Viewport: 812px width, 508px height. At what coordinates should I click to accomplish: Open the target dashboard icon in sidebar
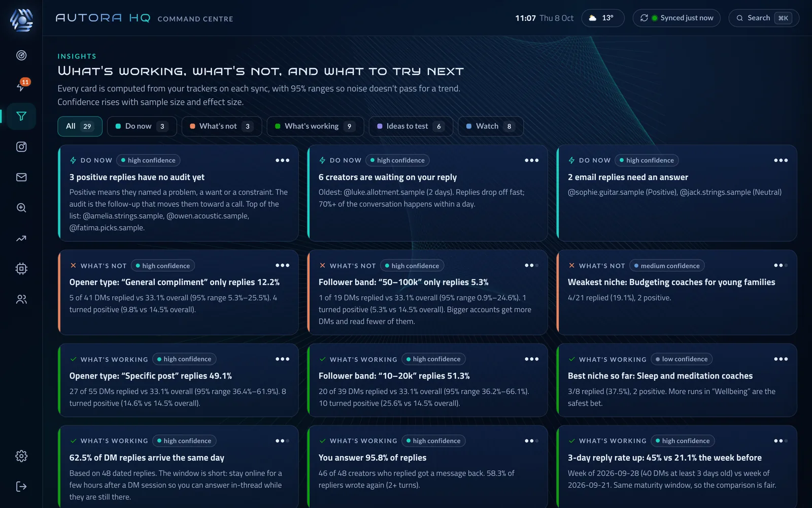click(21, 55)
